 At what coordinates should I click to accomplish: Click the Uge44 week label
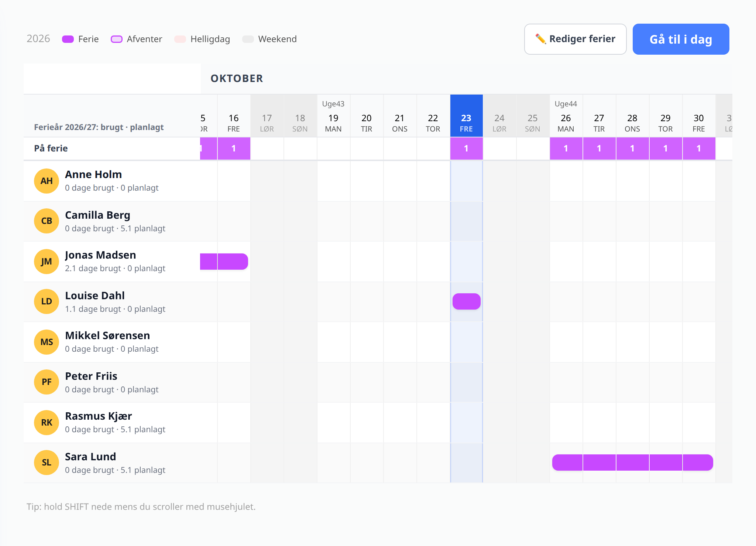tap(566, 104)
